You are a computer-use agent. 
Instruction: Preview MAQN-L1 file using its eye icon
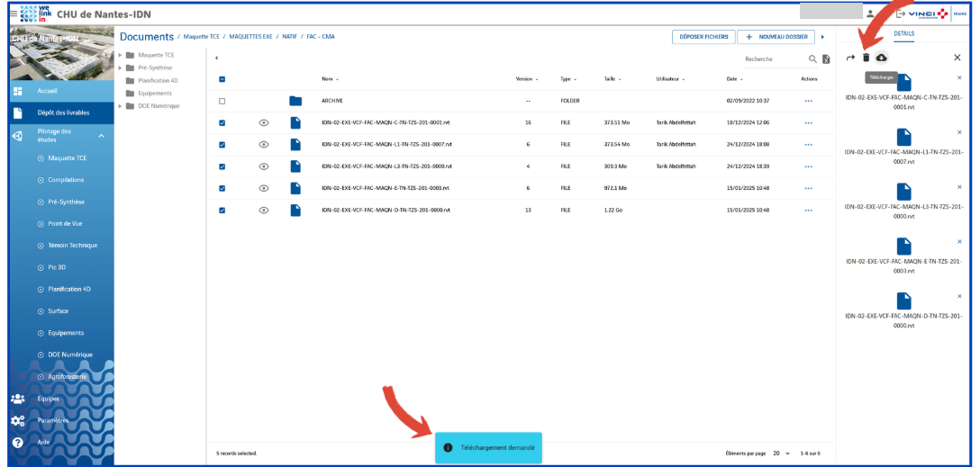click(x=264, y=144)
